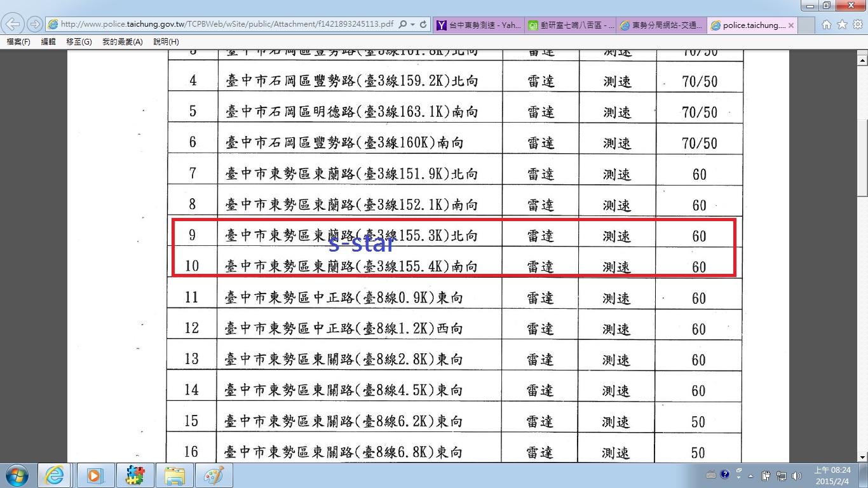Open the File Explorer folder on the taskbar

click(x=174, y=475)
